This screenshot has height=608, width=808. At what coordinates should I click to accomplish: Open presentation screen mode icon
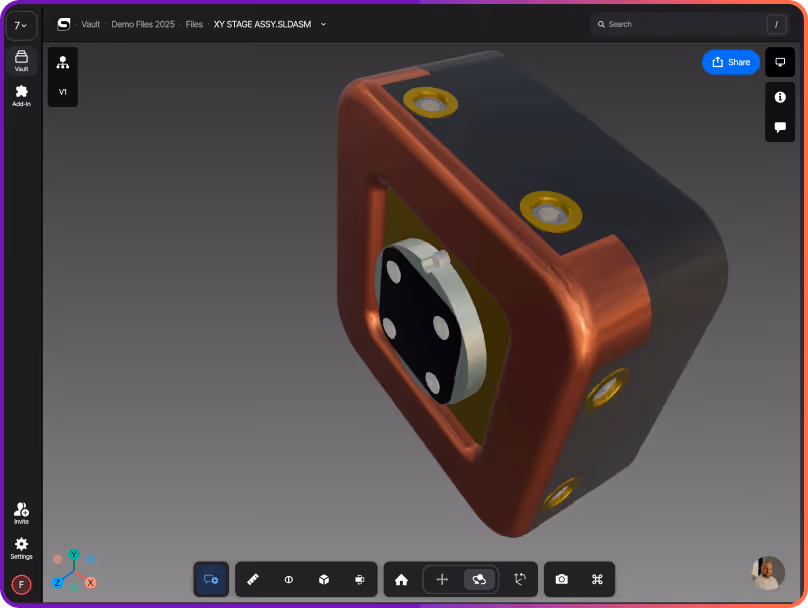780,62
